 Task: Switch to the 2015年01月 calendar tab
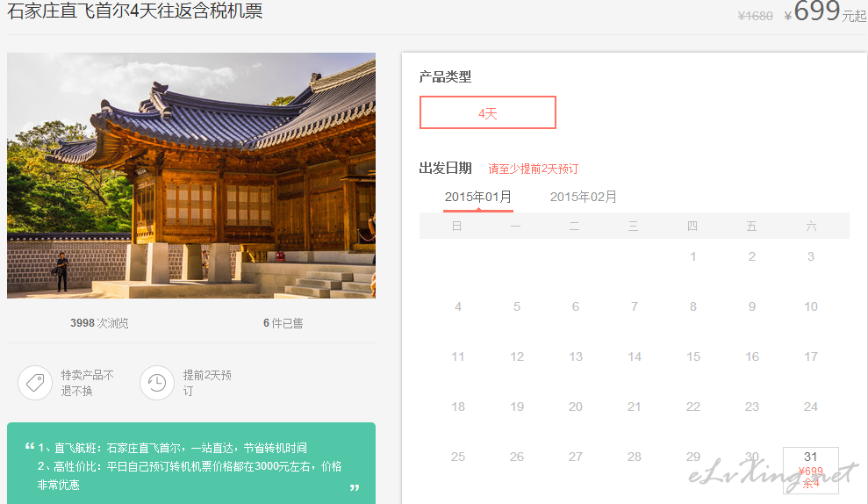coord(478,198)
